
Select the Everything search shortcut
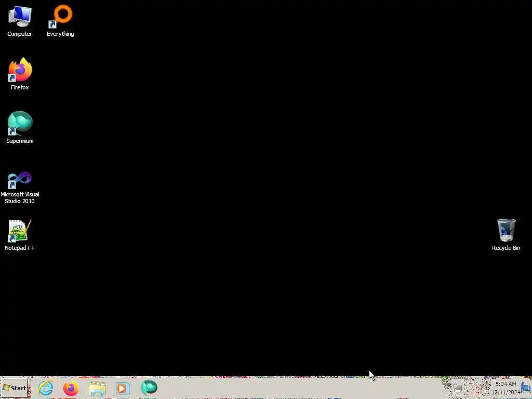coord(60,21)
